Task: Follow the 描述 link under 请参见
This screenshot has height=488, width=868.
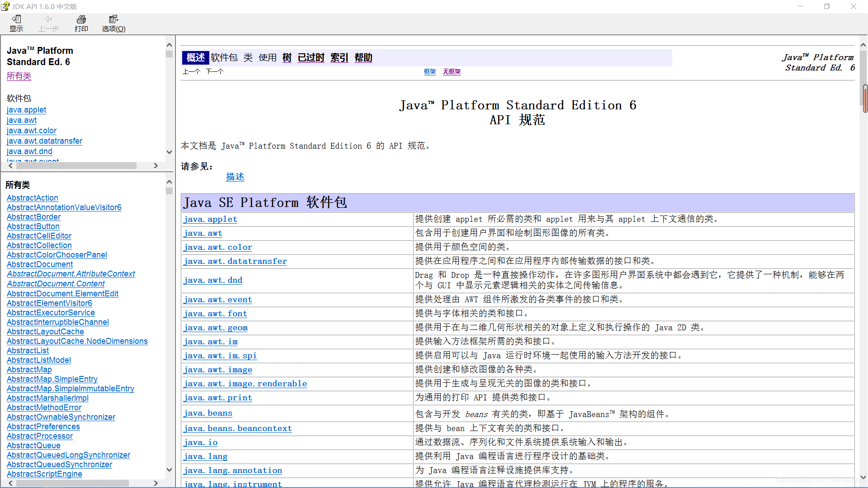Action: click(235, 177)
